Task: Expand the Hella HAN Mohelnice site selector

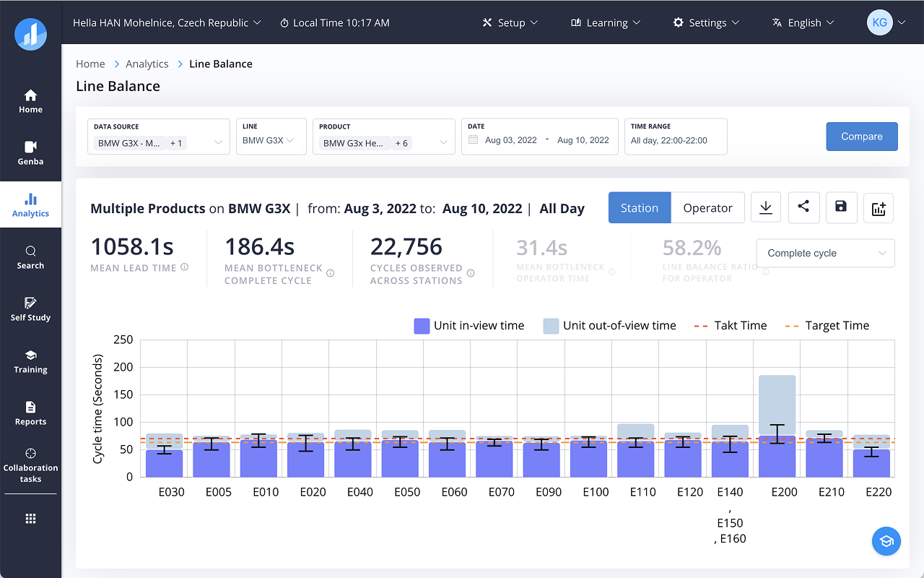Action: pyautogui.click(x=167, y=22)
